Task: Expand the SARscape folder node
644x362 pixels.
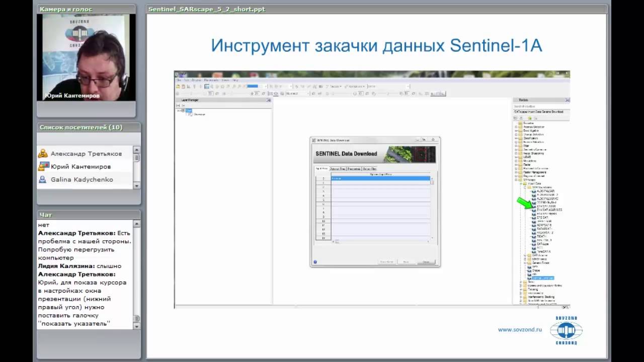Action: pos(516,180)
